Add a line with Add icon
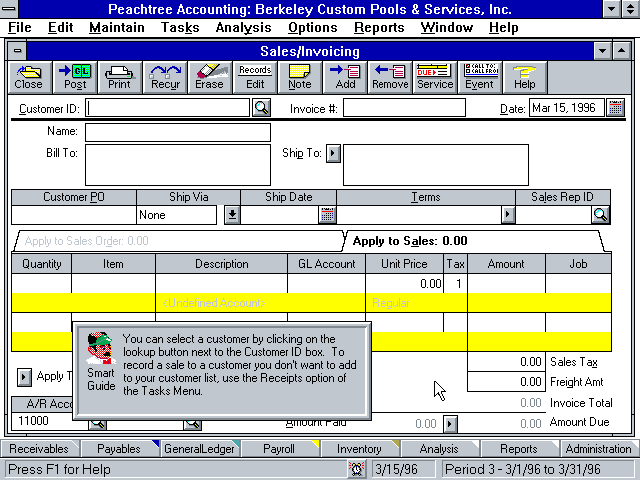 tap(344, 77)
